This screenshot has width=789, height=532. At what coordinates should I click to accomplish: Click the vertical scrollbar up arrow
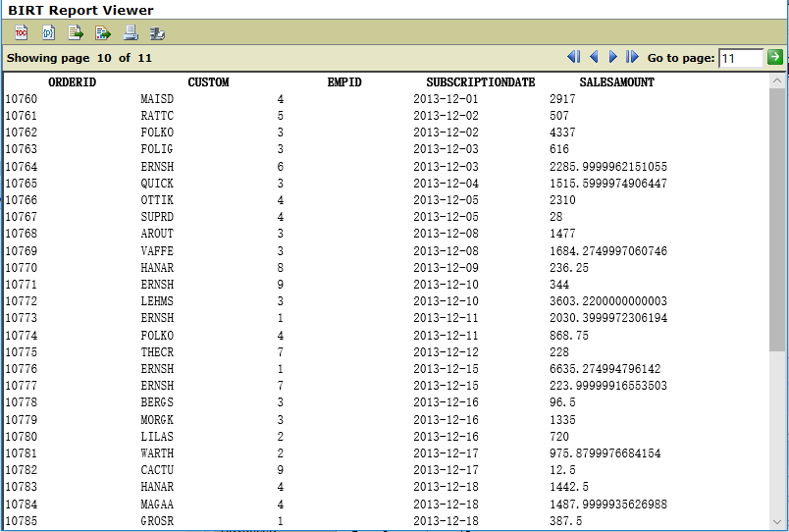point(777,80)
